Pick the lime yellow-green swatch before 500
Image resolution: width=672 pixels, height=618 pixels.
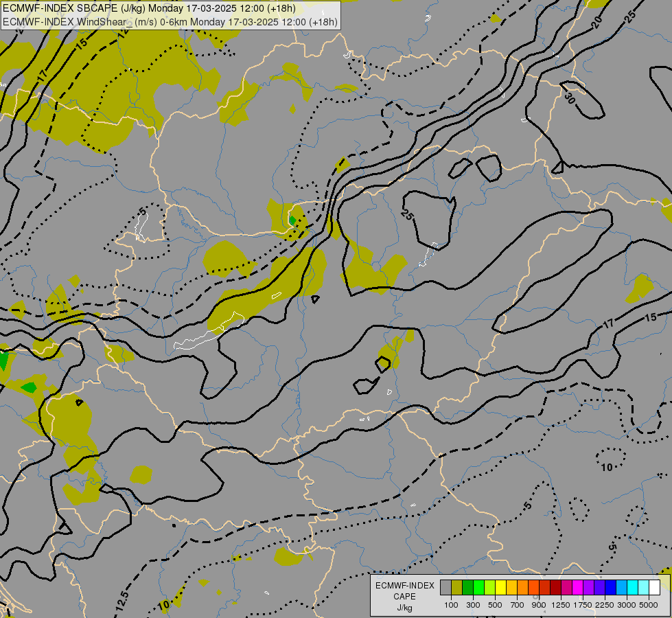click(490, 588)
